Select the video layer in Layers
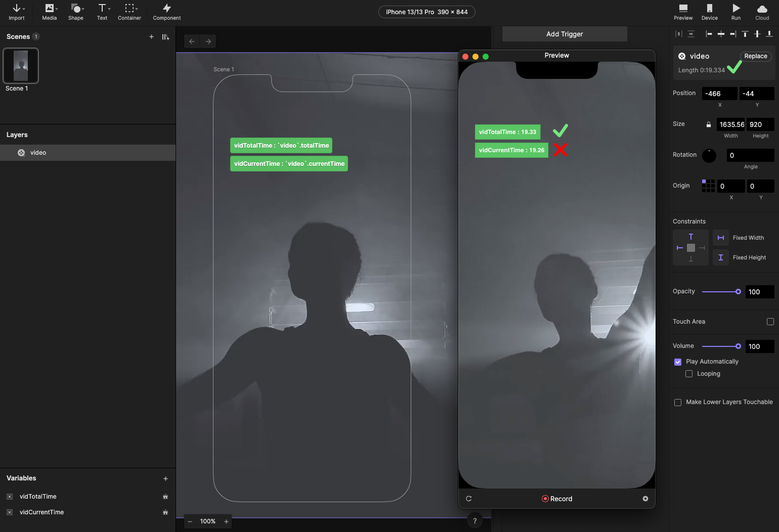The height and width of the screenshot is (532, 779). point(88,153)
